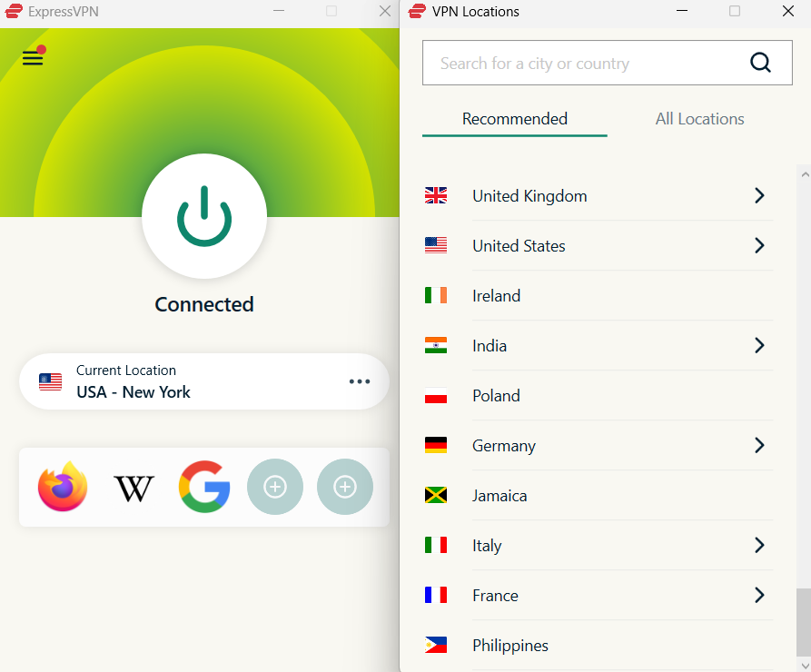Add a new shortcut using the plus icon
811x672 pixels.
click(274, 487)
